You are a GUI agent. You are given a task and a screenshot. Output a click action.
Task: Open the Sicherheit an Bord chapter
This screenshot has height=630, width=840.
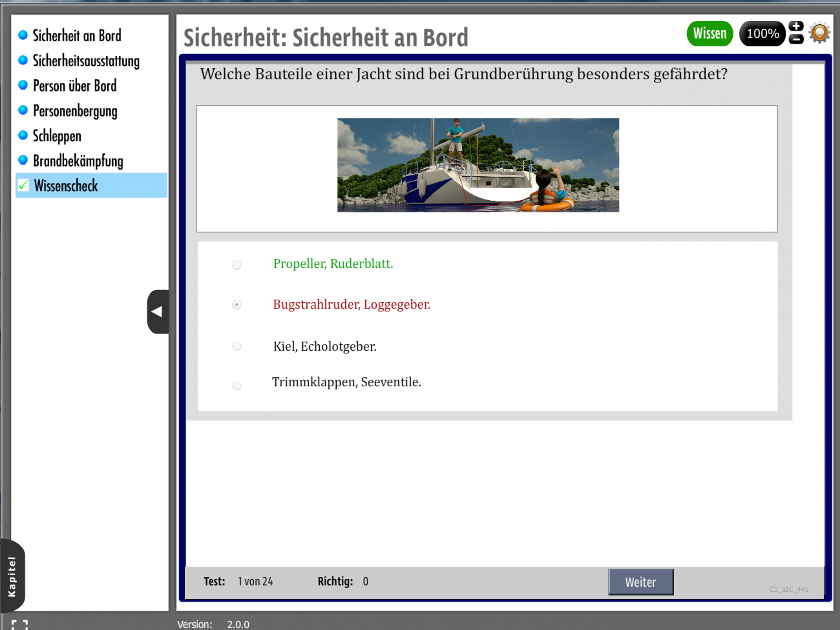pyautogui.click(x=77, y=36)
